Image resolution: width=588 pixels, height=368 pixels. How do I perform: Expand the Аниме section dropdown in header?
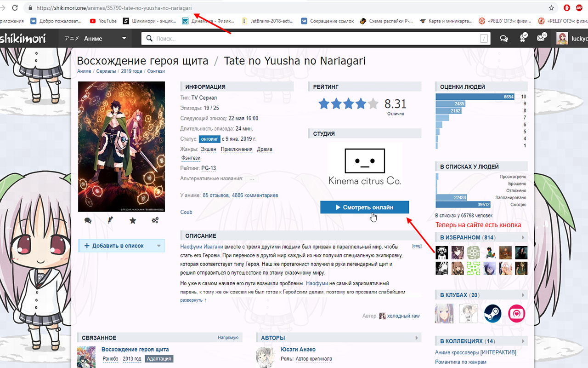(124, 39)
